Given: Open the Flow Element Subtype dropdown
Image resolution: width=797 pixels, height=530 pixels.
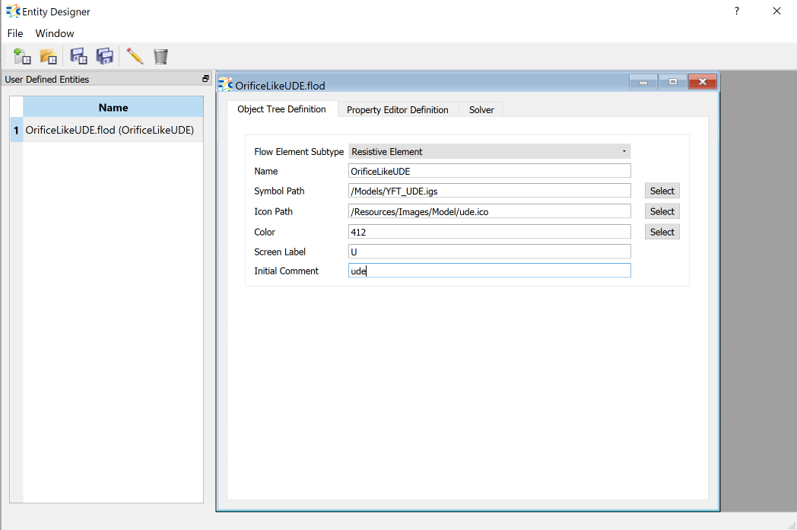Looking at the screenshot, I should click(489, 152).
